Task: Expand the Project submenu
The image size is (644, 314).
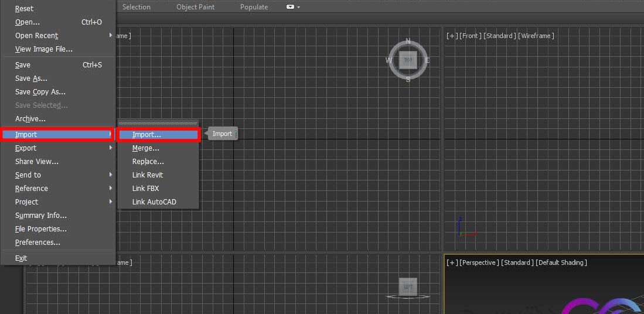Action: (x=57, y=202)
